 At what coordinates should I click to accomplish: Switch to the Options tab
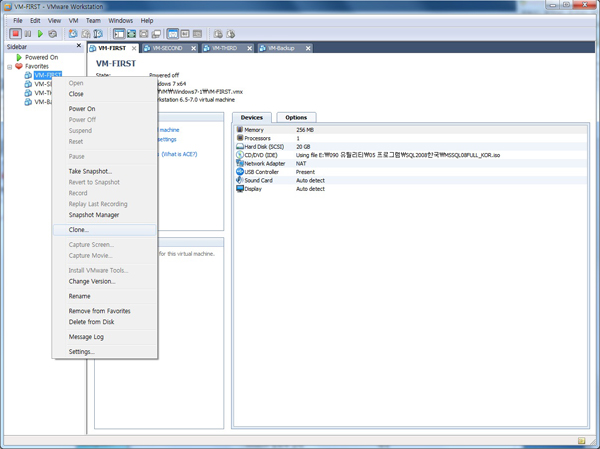pyautogui.click(x=296, y=118)
